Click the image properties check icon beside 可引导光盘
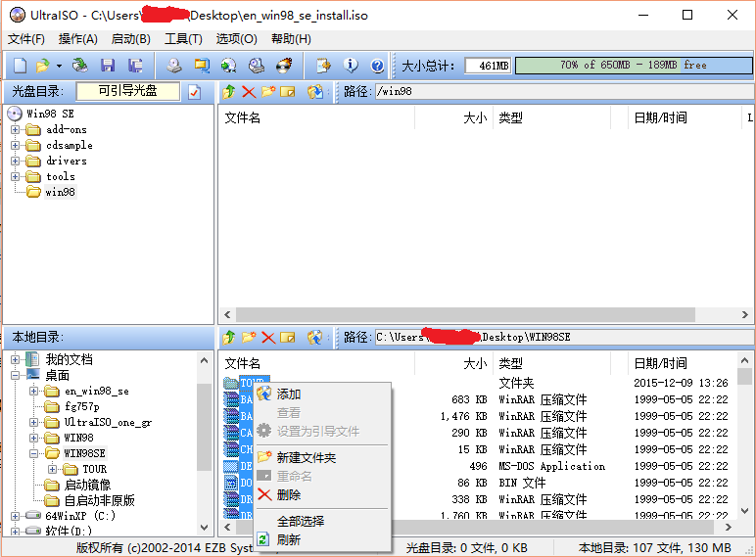The width and height of the screenshot is (756, 557). [x=194, y=92]
